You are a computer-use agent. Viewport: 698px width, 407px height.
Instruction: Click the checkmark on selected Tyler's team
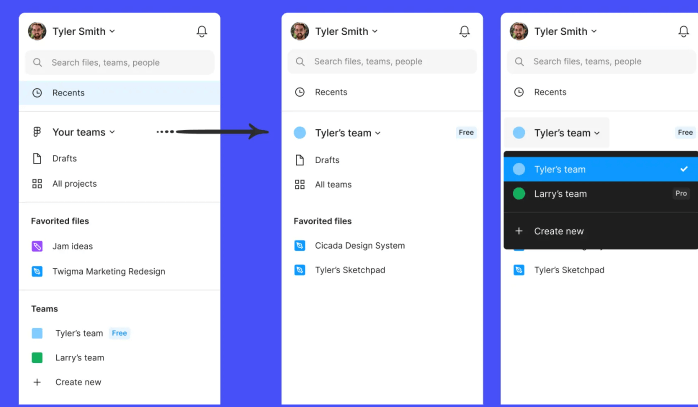point(683,169)
